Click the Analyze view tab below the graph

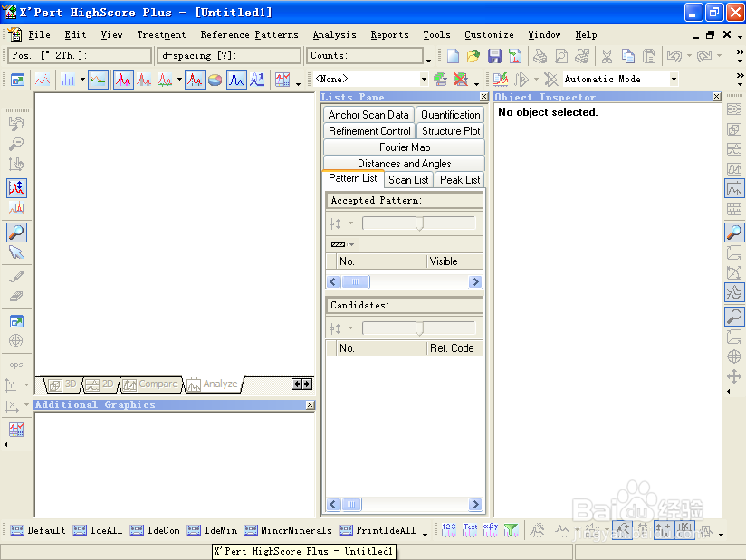coord(214,384)
